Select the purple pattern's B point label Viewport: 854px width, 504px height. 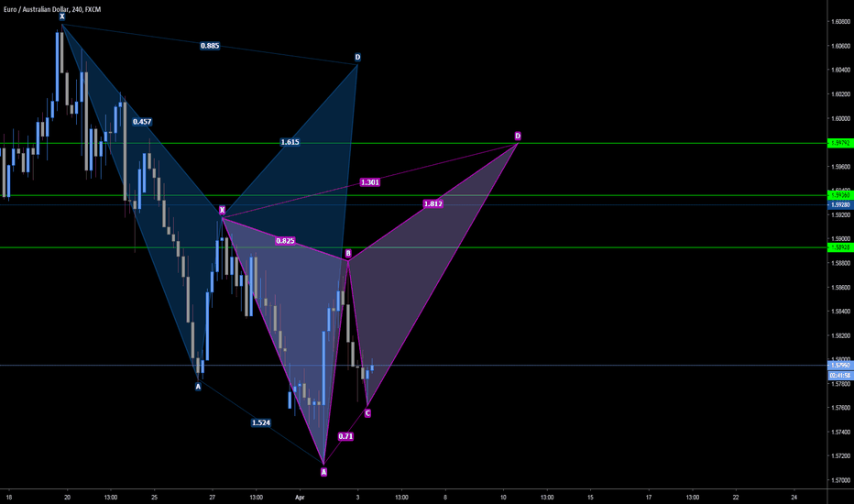(x=348, y=253)
